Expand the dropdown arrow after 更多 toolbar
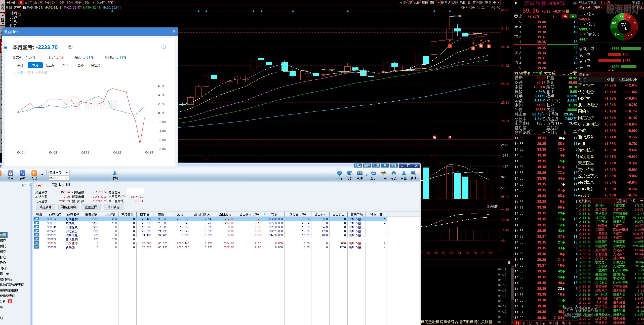The height and width of the screenshot is (325, 644). click(499, 3)
